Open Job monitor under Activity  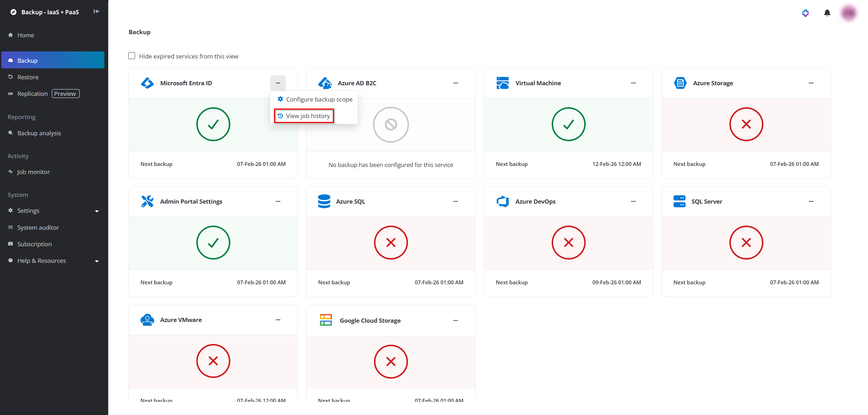(x=53, y=172)
